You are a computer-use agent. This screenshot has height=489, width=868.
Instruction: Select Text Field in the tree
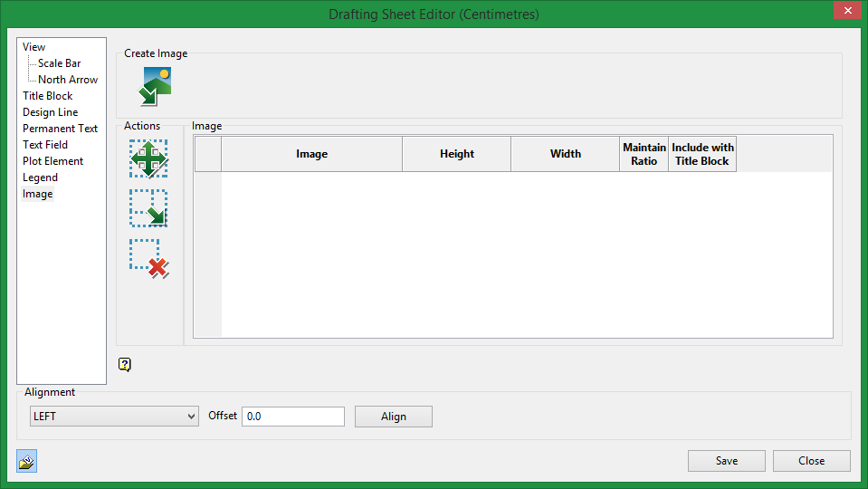(45, 145)
